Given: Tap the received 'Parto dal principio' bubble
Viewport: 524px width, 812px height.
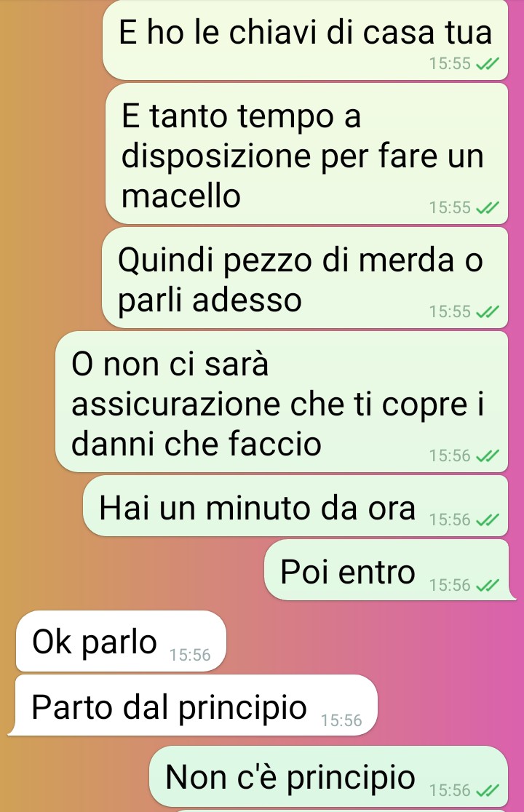Looking at the screenshot, I should 194,705.
